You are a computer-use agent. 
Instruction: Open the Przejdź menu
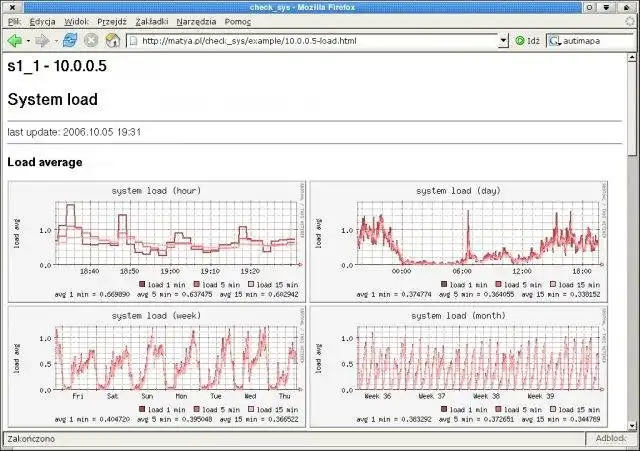point(112,22)
